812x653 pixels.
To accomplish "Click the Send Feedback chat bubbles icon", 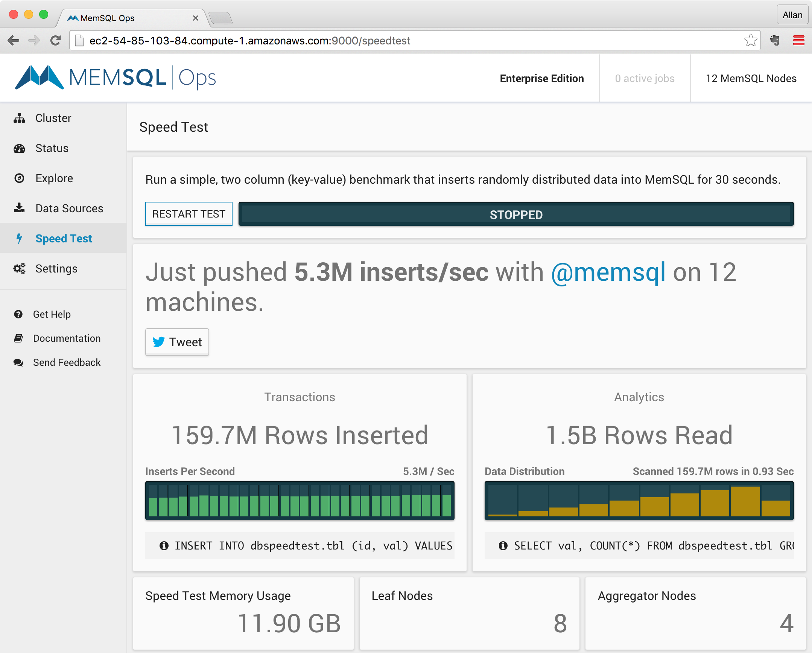I will (18, 362).
